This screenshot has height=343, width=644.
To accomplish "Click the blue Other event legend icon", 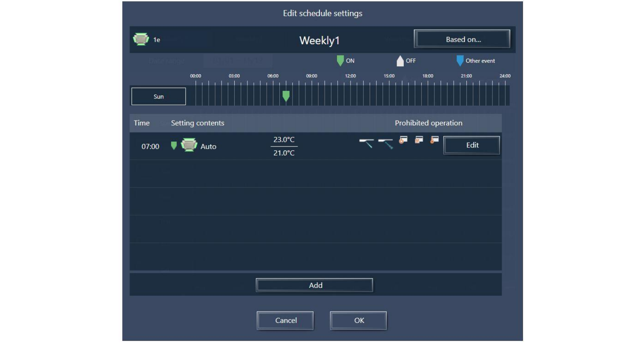I will (460, 61).
